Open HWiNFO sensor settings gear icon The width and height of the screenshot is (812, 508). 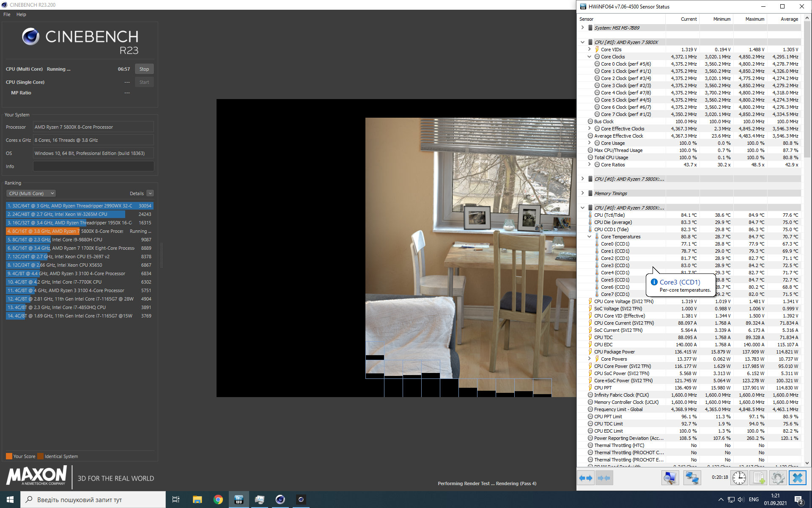778,478
